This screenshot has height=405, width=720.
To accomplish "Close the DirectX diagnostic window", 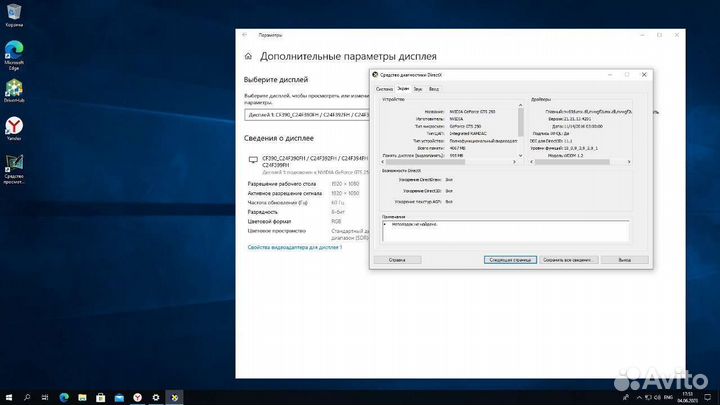I will click(x=644, y=74).
